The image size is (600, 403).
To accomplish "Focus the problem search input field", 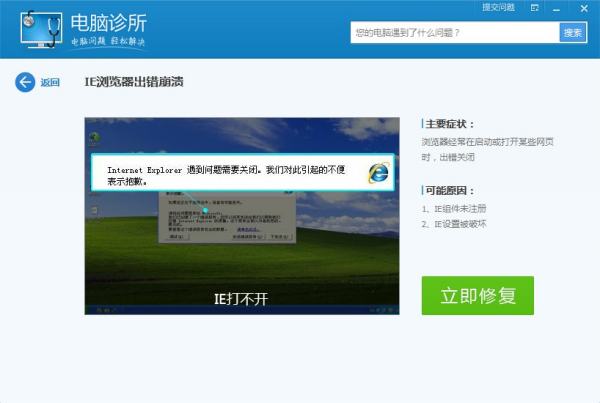I will (455, 33).
